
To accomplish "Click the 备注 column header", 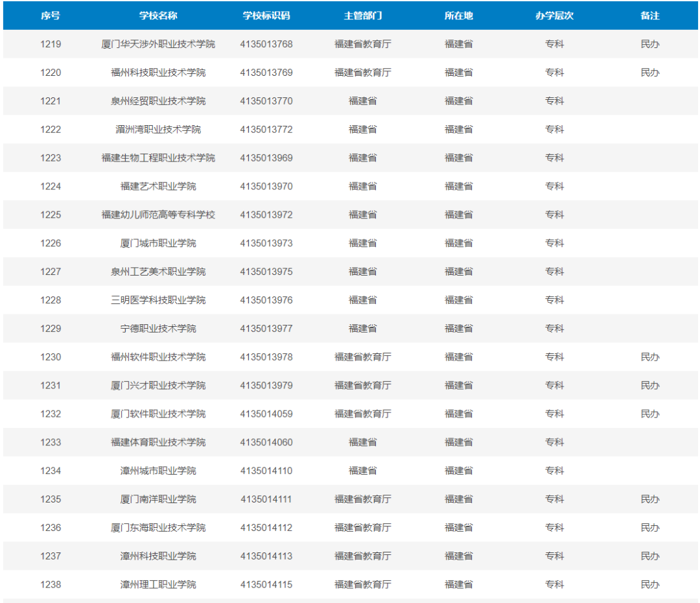I will coord(649,16).
